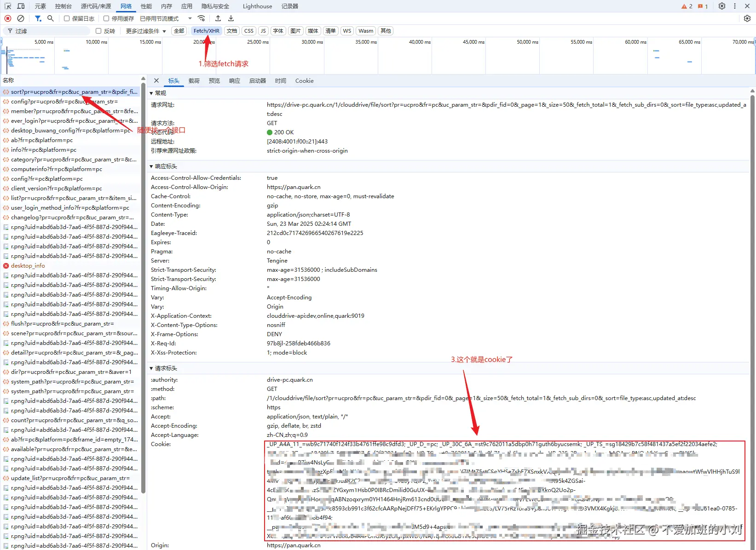
Task: Clear the network log
Action: [21, 18]
